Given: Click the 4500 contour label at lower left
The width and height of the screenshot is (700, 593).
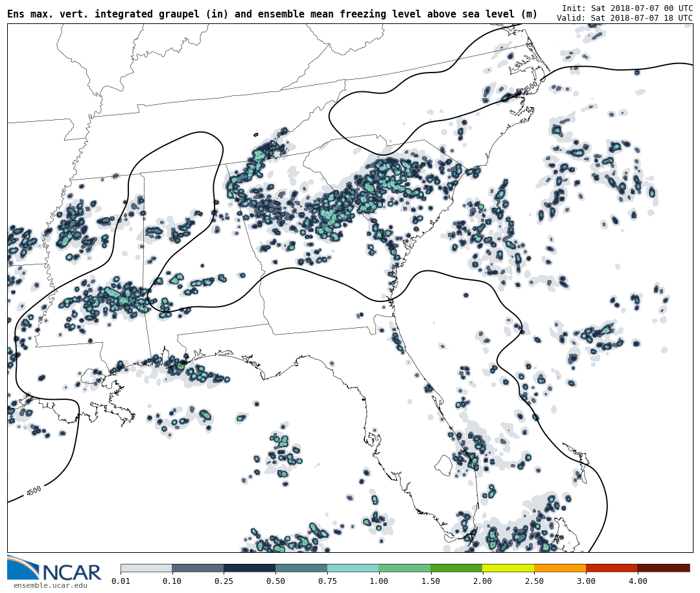Looking at the screenshot, I should pyautogui.click(x=34, y=491).
